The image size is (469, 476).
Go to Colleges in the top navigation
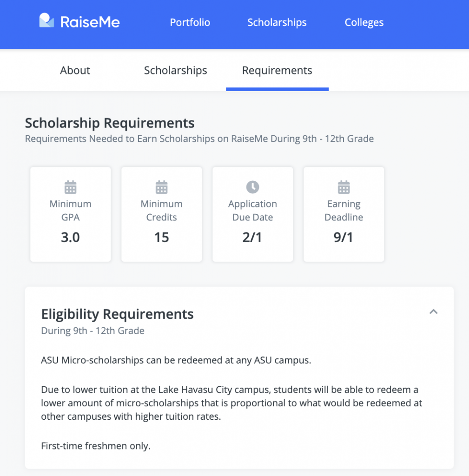(x=364, y=22)
